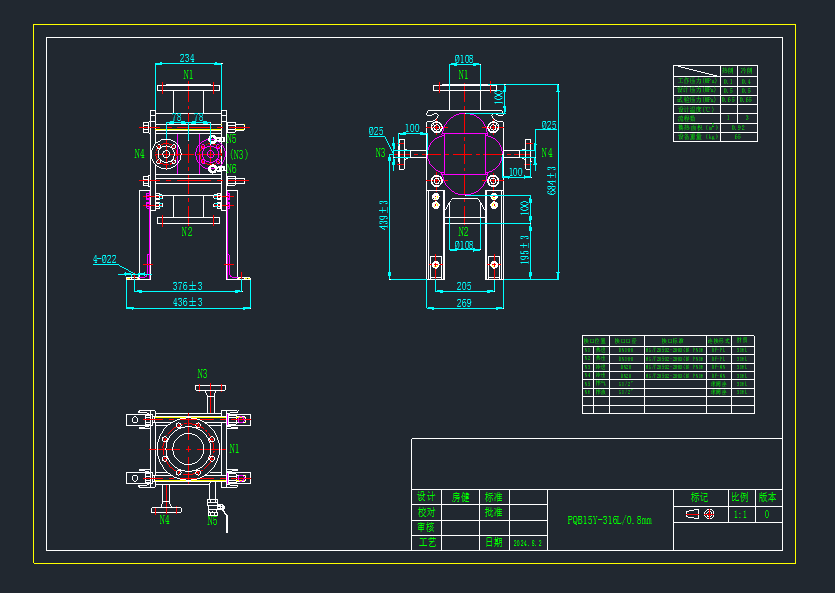Viewport: 835px width, 593px height.
Task: Select the 195±3 vertical dimension
Action: click(x=525, y=250)
